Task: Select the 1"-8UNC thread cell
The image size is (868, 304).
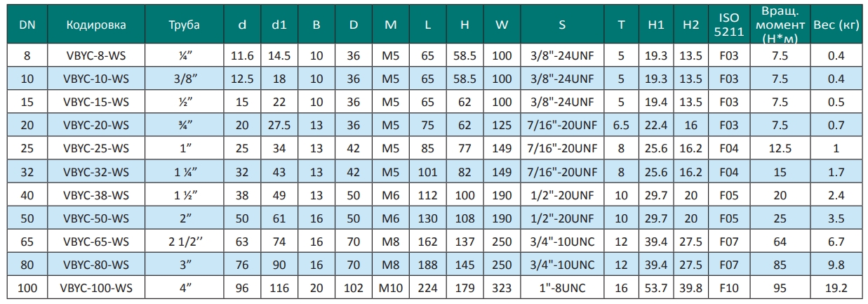Action: tap(563, 288)
